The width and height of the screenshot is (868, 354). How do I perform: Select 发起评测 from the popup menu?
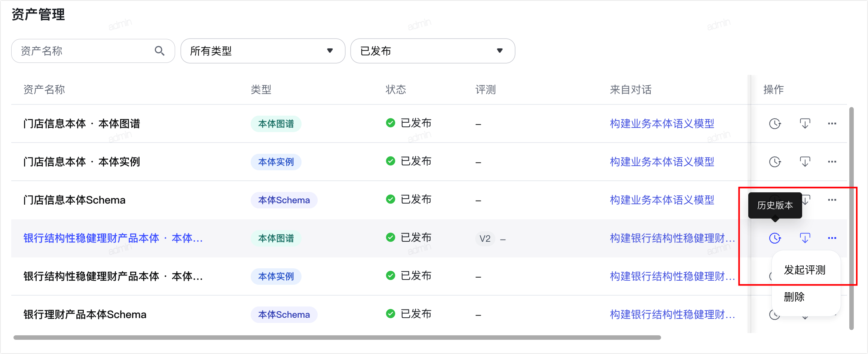click(x=805, y=270)
